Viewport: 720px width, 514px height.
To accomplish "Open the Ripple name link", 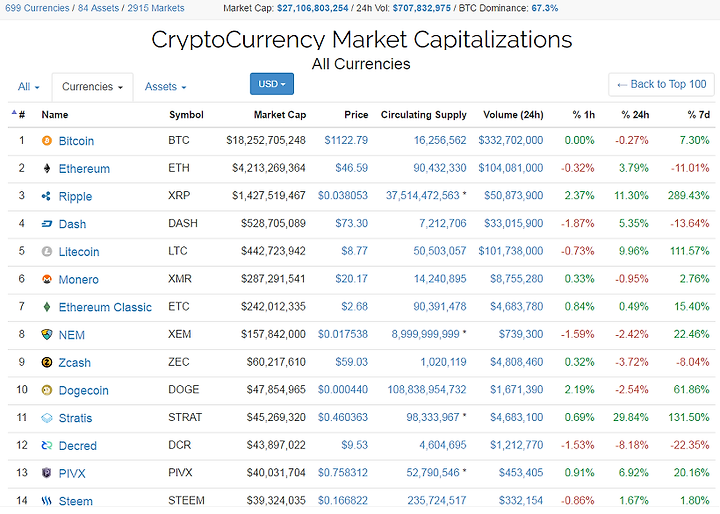I will [75, 197].
